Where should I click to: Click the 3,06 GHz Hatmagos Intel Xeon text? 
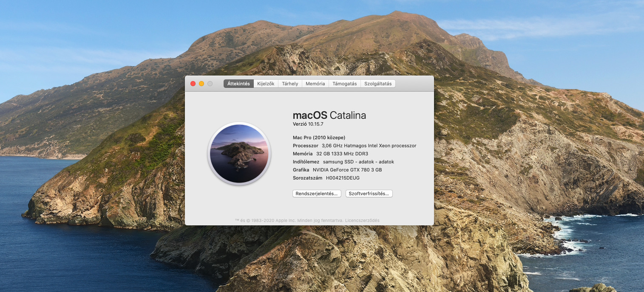click(x=369, y=146)
